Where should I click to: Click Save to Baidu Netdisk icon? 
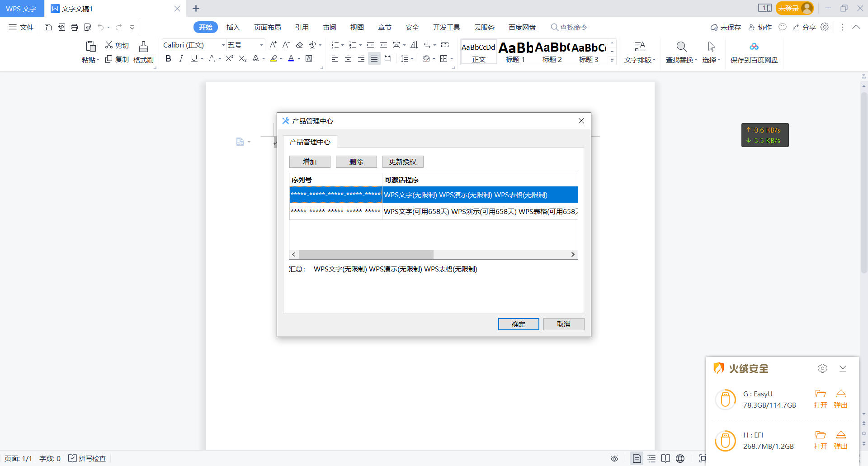click(754, 47)
